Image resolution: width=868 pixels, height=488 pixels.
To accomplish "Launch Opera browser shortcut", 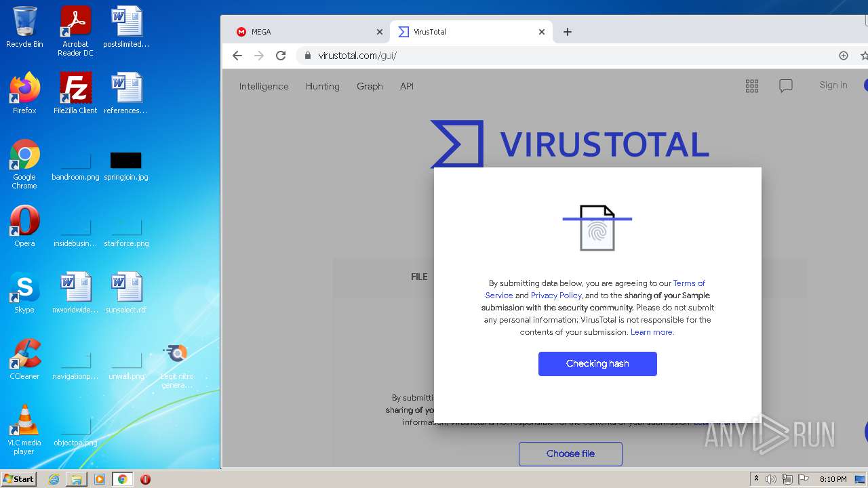I will (x=24, y=226).
